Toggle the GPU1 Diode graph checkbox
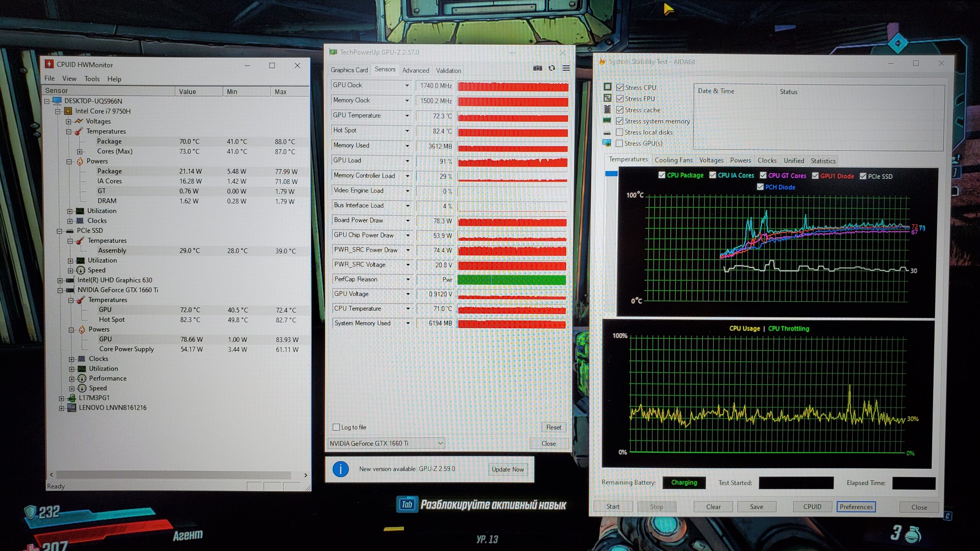This screenshot has height=551, width=980. [815, 176]
